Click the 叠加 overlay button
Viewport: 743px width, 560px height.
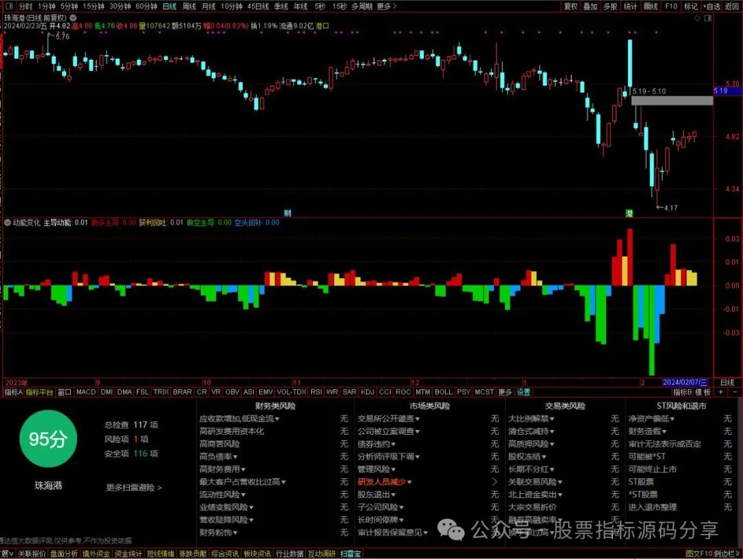point(590,6)
